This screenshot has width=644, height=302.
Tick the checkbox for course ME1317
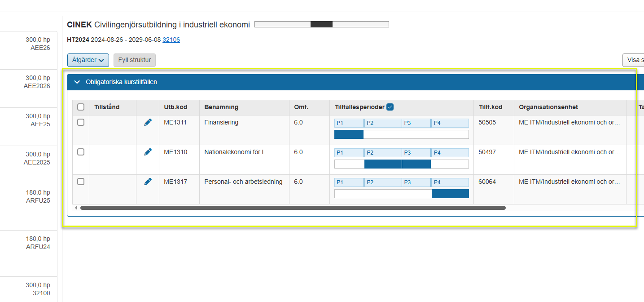(81, 182)
